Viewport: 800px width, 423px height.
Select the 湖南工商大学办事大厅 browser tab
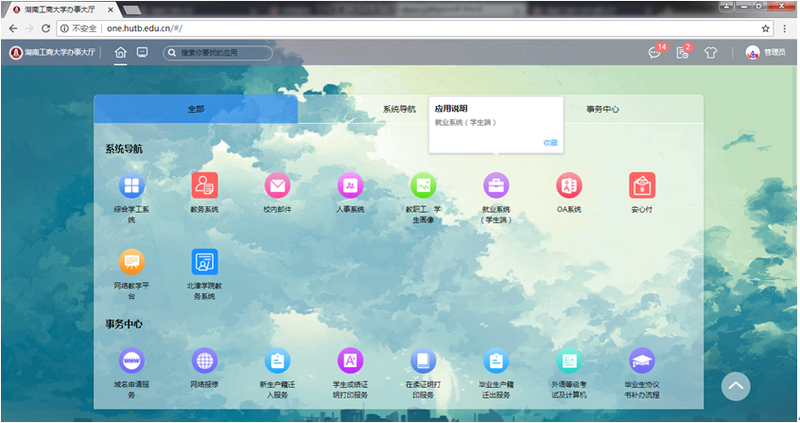coord(60,10)
